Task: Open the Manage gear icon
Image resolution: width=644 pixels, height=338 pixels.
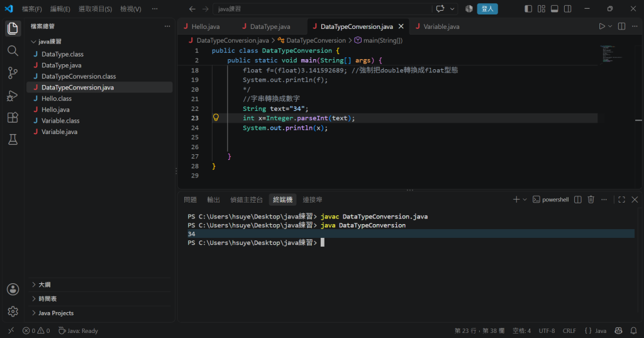Action: [x=13, y=312]
